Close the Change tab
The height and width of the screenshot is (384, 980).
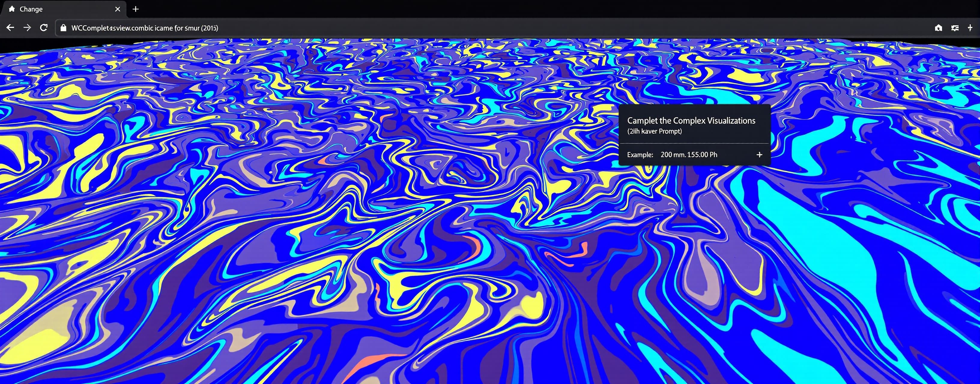[118, 9]
